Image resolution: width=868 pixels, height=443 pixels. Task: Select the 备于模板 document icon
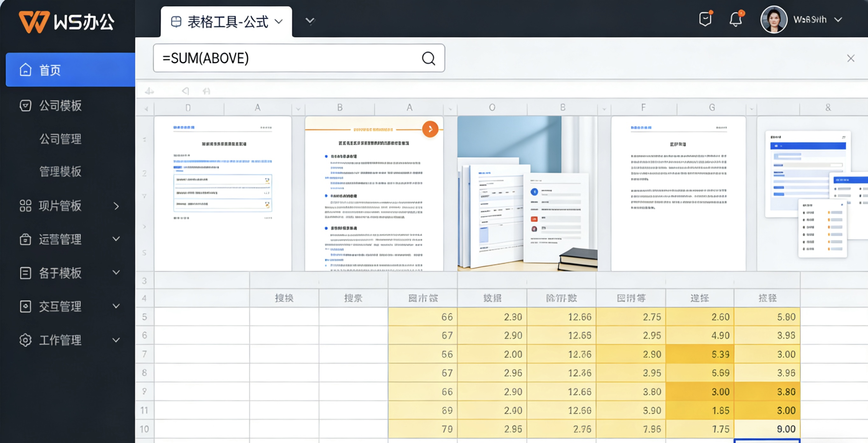[25, 273]
